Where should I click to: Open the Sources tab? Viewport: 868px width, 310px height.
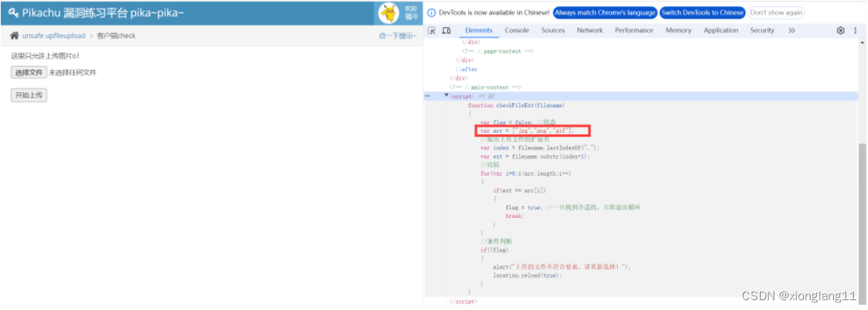(553, 30)
